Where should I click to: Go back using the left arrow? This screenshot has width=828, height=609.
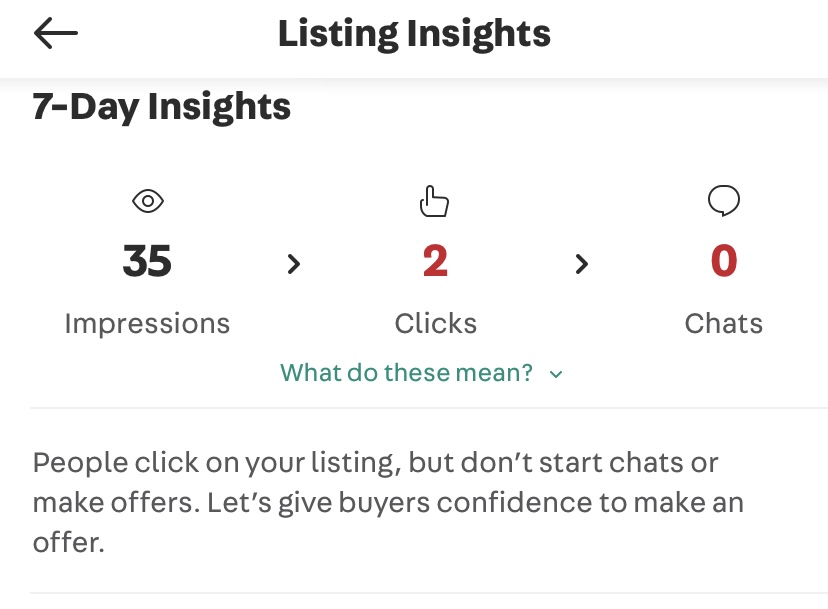click(x=55, y=33)
